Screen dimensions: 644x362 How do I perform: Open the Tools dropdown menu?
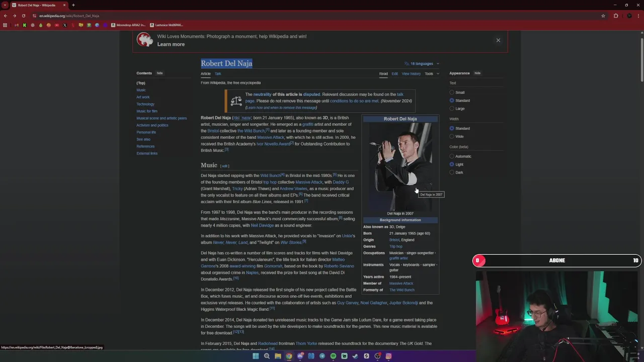[x=432, y=74]
